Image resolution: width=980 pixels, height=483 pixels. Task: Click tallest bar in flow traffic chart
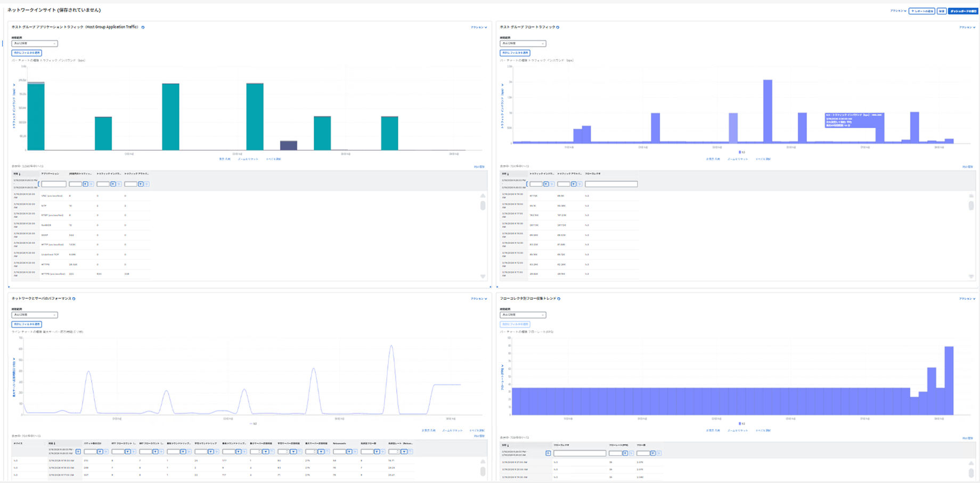(767, 111)
